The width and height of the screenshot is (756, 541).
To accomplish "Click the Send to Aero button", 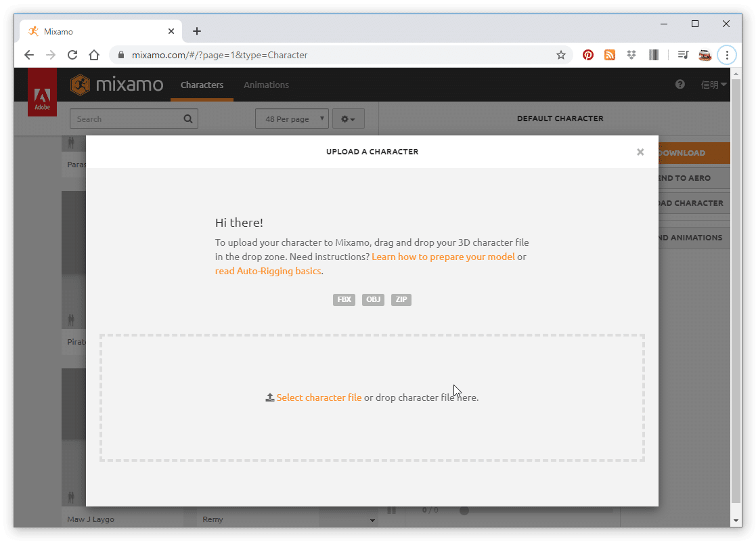I will click(694, 178).
